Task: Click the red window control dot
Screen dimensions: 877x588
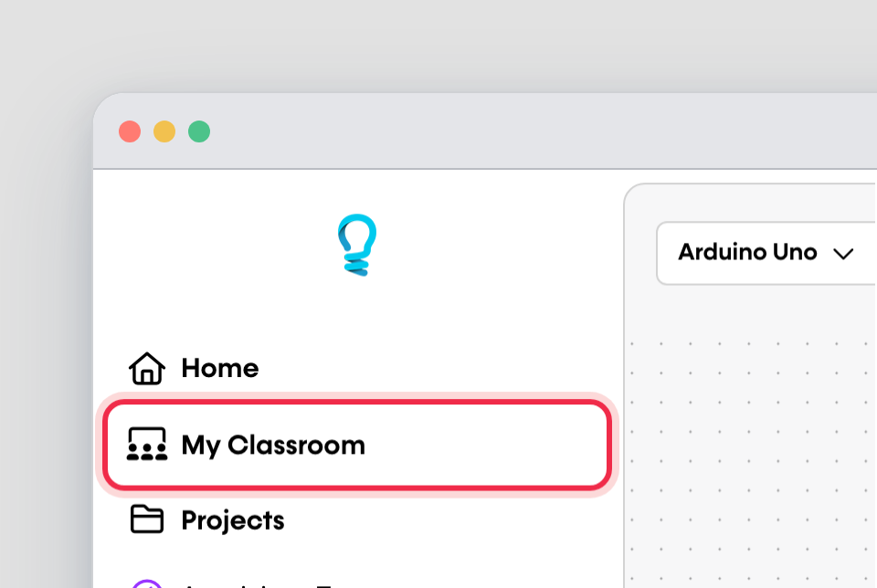Action: (130, 131)
